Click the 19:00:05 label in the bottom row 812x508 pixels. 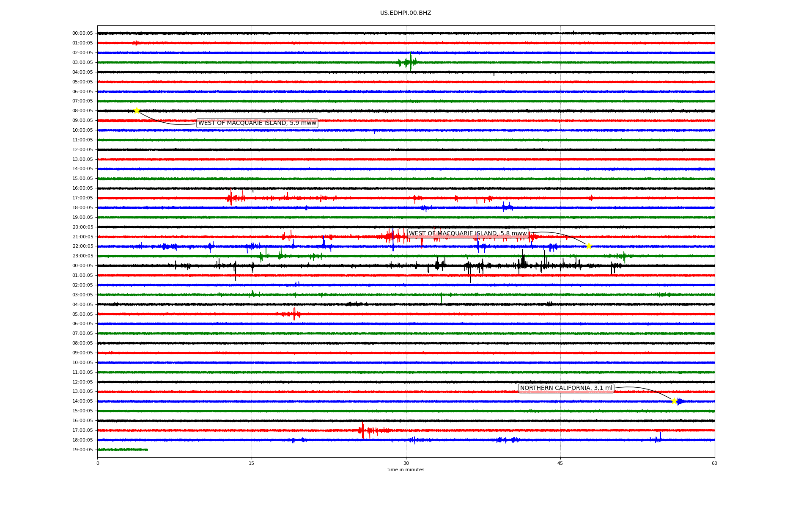tap(82, 450)
